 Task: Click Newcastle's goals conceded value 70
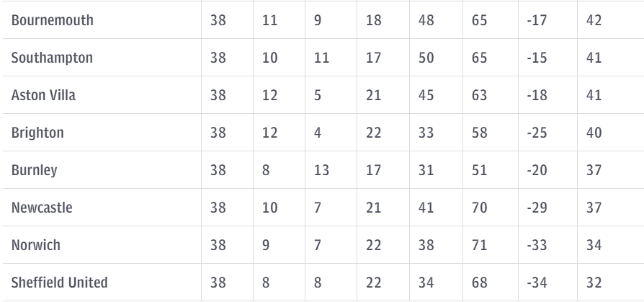479,208
